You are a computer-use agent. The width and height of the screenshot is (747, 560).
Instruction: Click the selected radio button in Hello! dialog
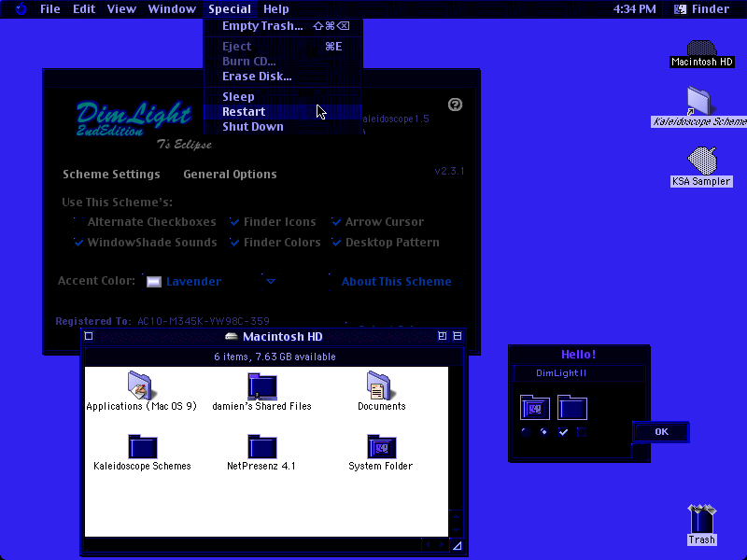coord(544,432)
